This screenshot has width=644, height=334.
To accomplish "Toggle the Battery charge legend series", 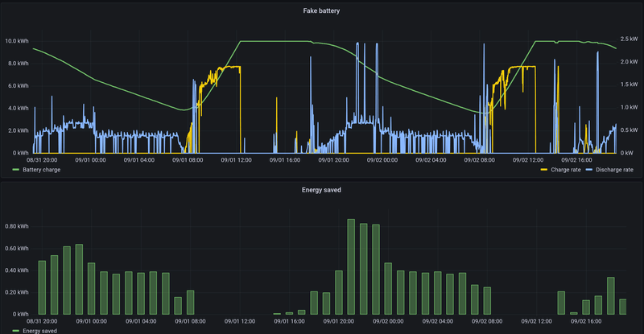I will click(x=42, y=170).
